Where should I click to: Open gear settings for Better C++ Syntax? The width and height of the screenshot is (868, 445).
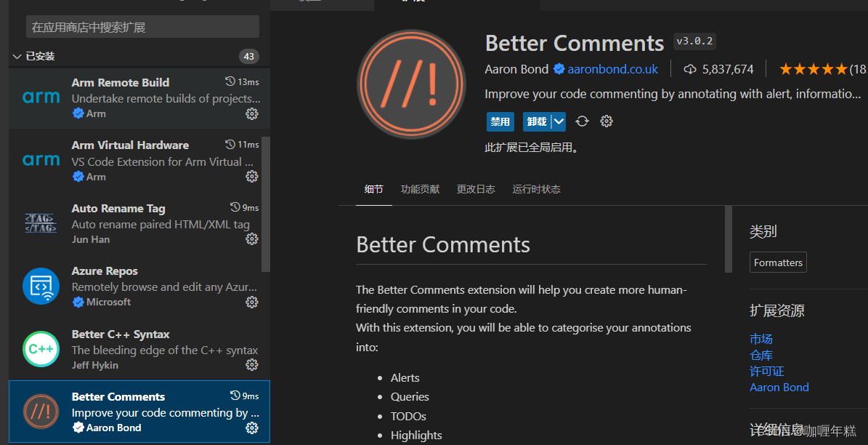(252, 364)
